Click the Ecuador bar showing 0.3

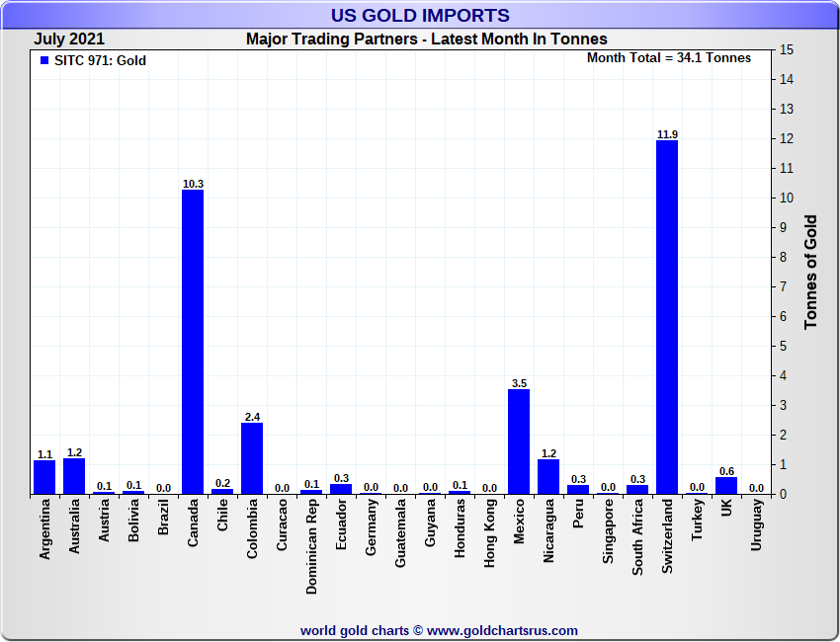click(x=341, y=489)
